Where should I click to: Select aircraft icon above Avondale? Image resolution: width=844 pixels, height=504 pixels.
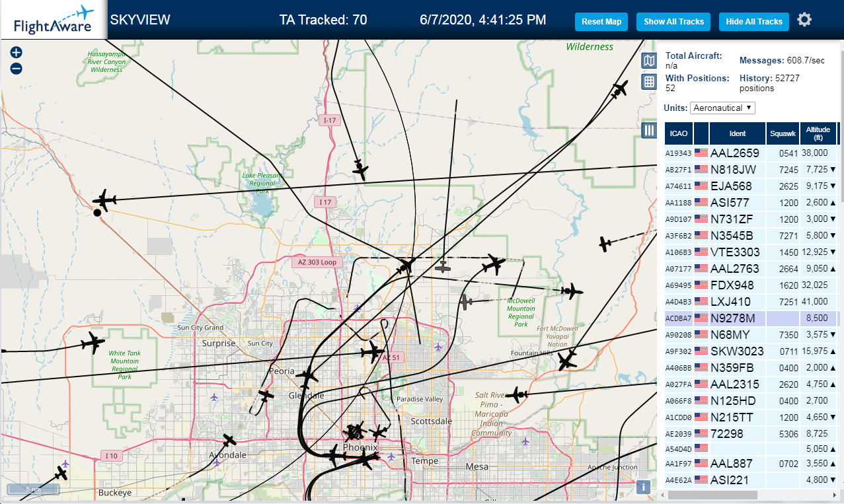pos(229,439)
